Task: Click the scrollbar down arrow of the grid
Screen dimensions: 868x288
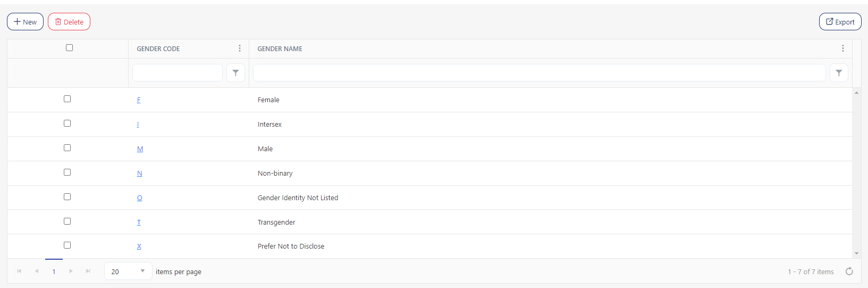Action: coord(856,253)
